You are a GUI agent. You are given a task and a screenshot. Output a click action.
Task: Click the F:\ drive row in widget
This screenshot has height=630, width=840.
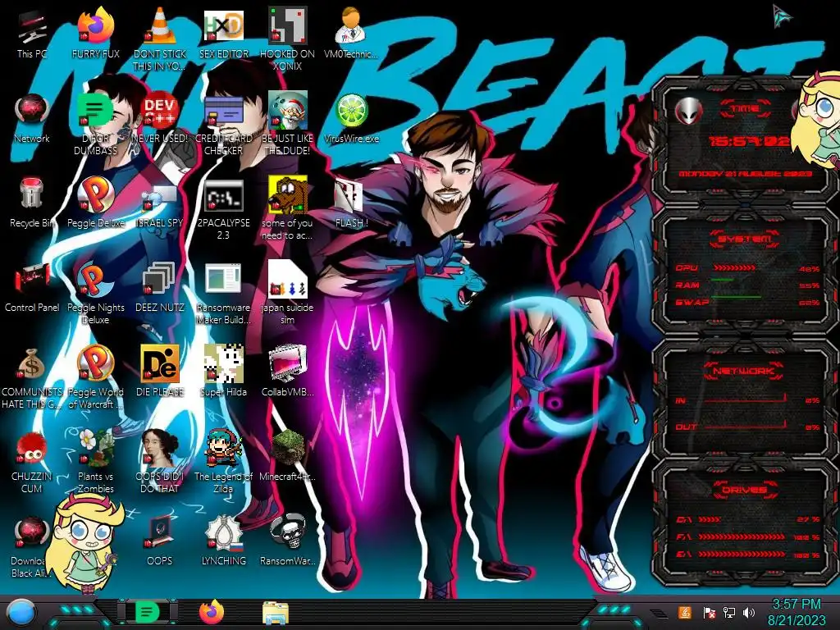point(748,536)
